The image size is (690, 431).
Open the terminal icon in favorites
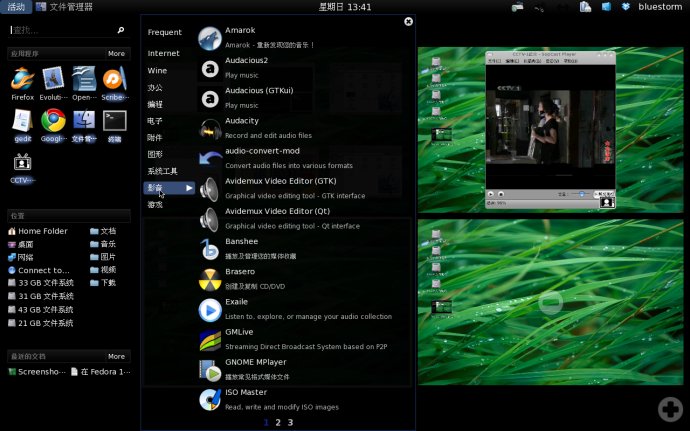pos(114,126)
